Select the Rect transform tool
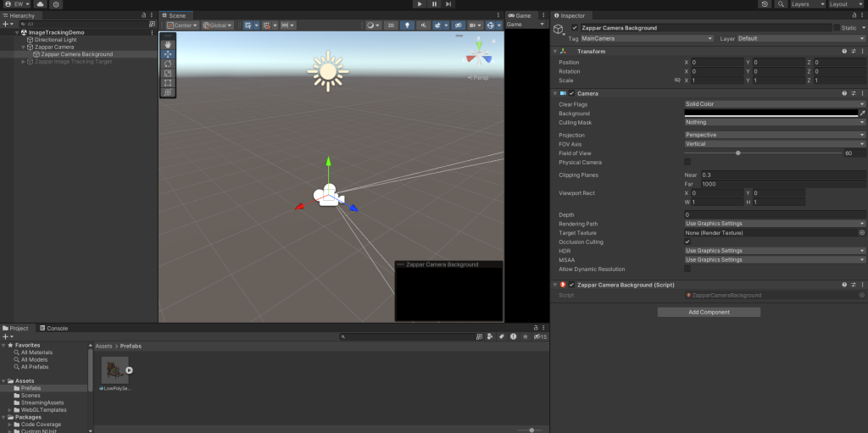The height and width of the screenshot is (433, 868). [168, 82]
